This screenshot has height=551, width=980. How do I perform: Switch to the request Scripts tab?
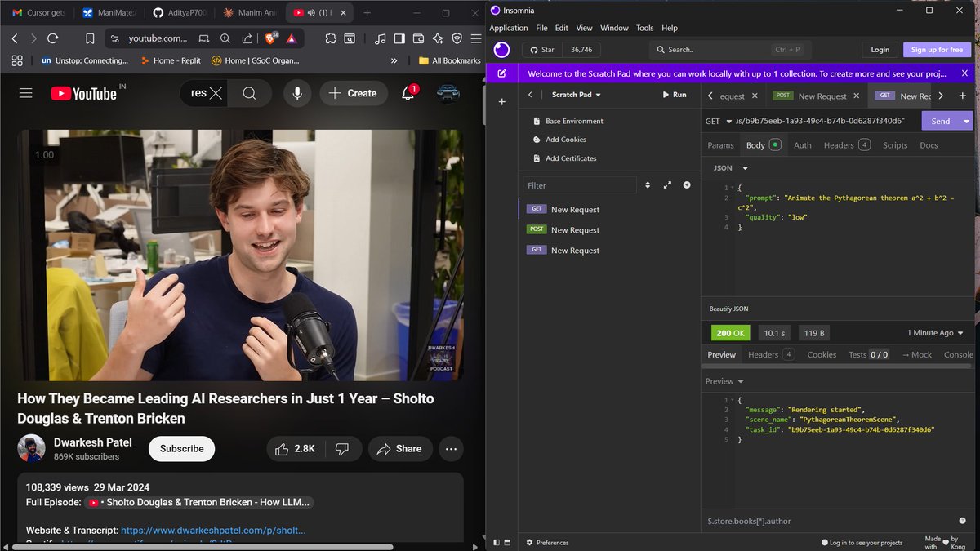tap(895, 145)
